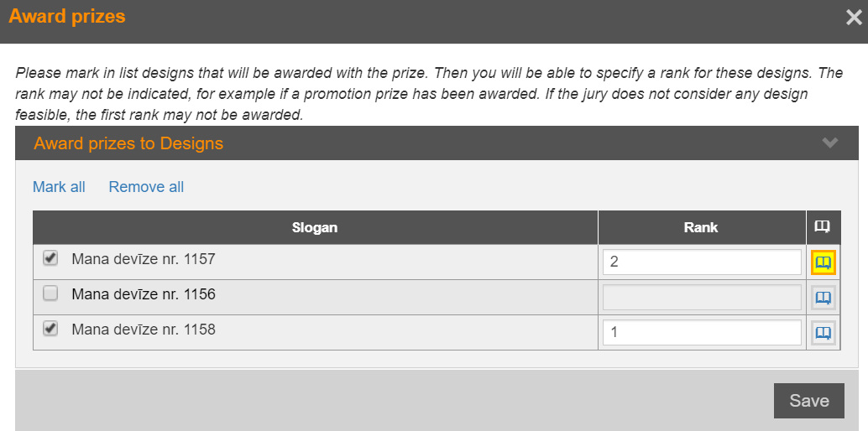Check Mana devīze nr. 1156 checkbox
Image resolution: width=868 pixels, height=431 pixels.
[50, 293]
